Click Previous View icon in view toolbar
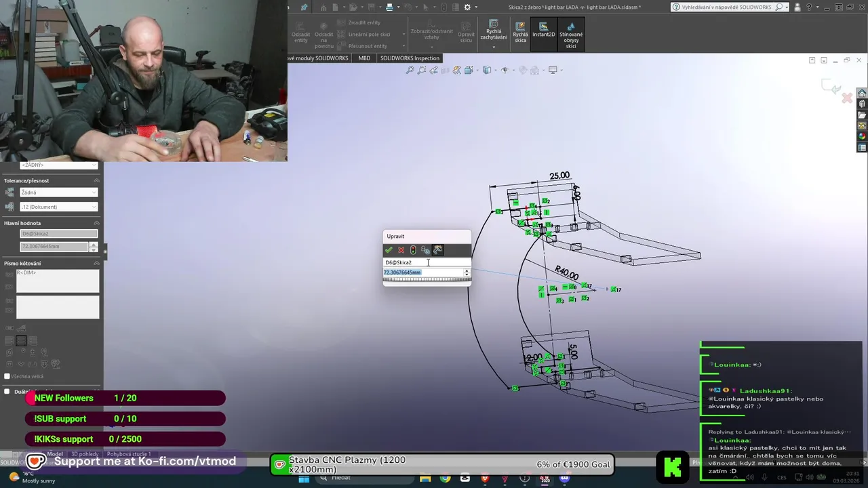 pyautogui.click(x=434, y=70)
